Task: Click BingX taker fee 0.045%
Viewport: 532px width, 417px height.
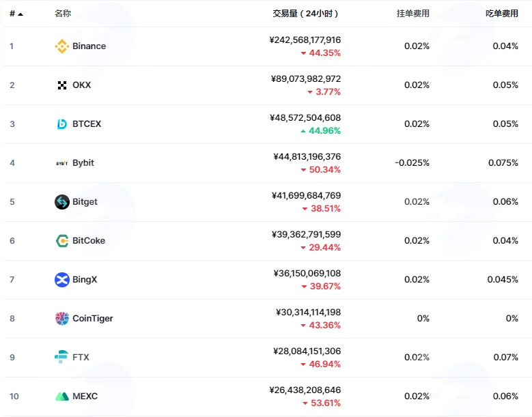Action: pos(503,280)
